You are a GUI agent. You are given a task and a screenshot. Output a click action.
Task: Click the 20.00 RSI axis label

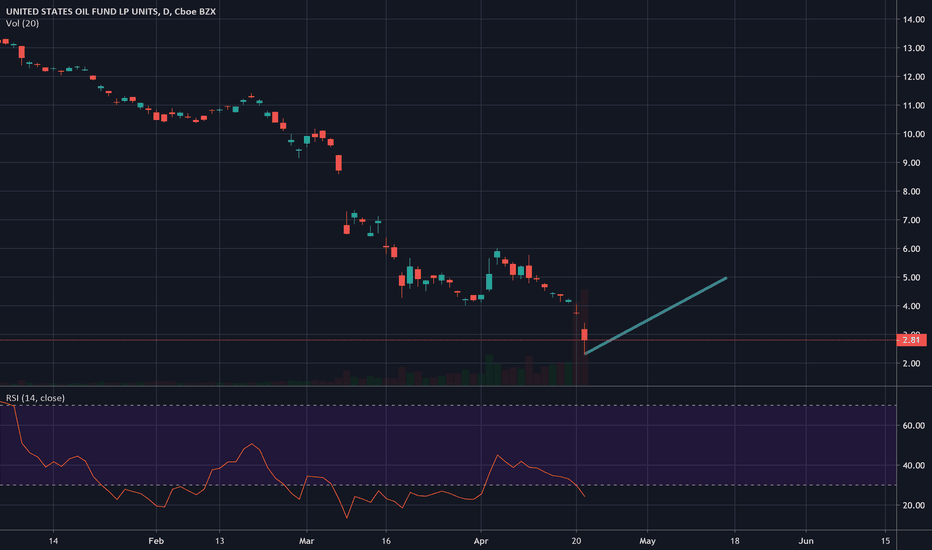(914, 505)
